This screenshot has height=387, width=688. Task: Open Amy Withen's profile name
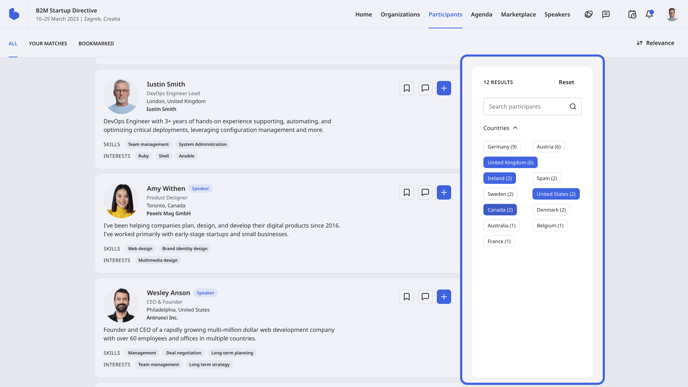[x=166, y=189]
